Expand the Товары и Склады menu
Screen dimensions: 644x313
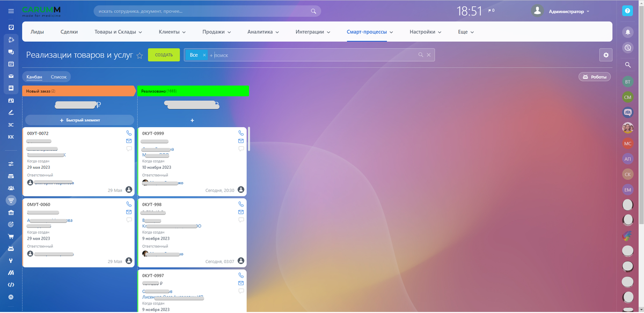coord(118,32)
